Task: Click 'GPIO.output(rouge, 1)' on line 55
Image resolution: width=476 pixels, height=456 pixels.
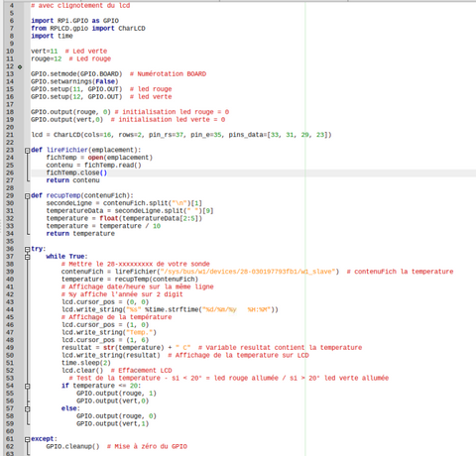Action: tap(117, 394)
